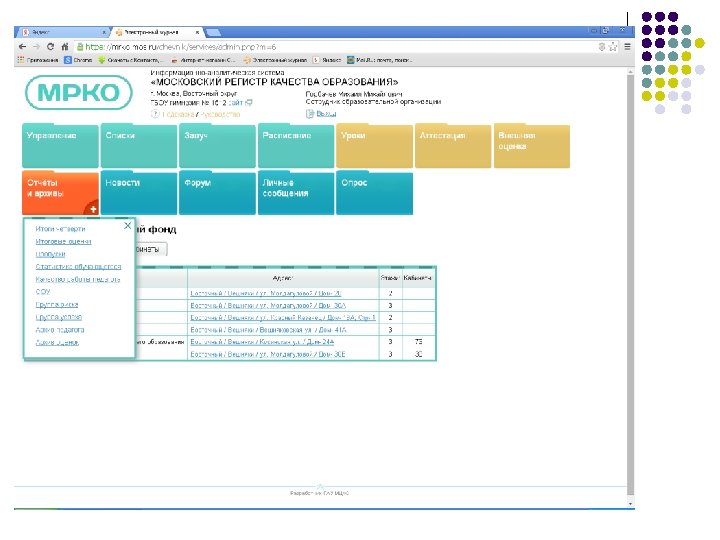Click the orange plus icon on Отчёты и архивы

tap(93, 209)
